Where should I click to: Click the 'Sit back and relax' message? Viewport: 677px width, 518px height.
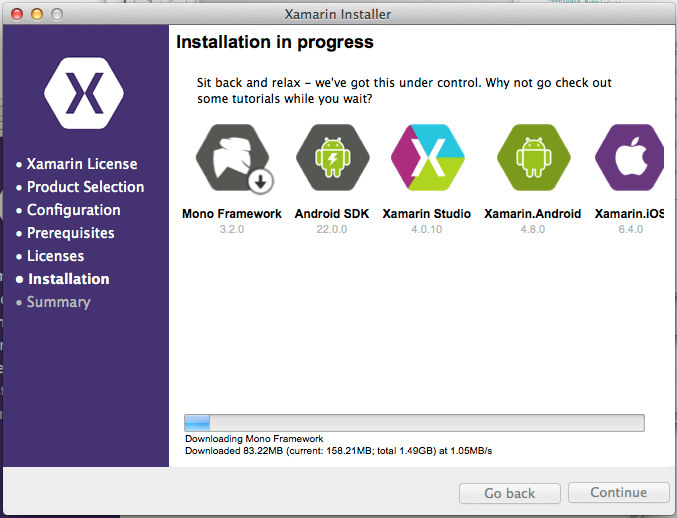(404, 91)
